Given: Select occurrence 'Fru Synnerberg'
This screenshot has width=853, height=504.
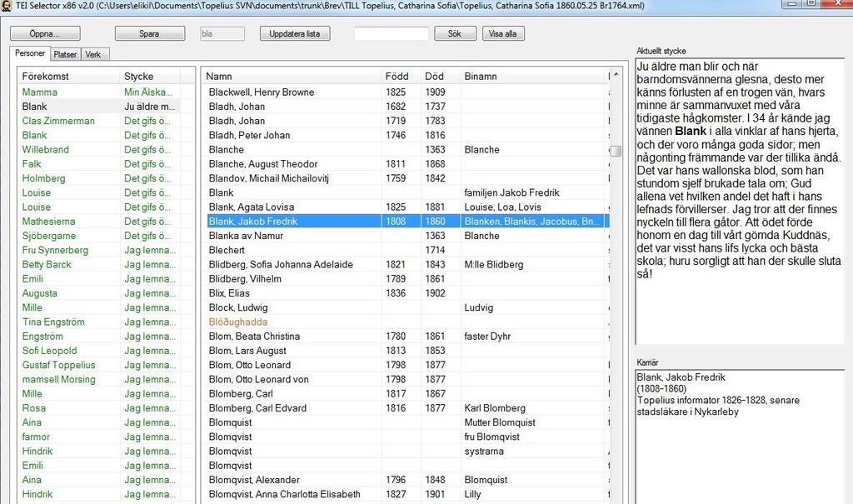Looking at the screenshot, I should tap(56, 251).
